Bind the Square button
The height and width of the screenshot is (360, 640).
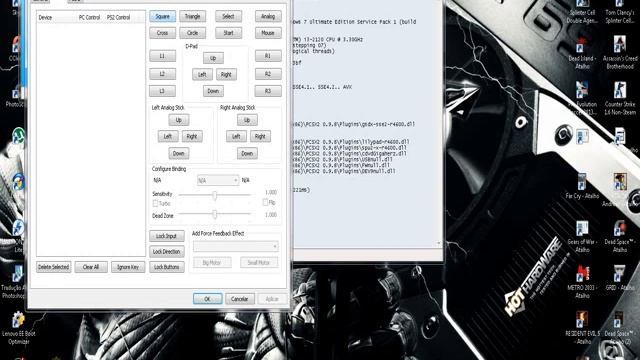(x=162, y=16)
